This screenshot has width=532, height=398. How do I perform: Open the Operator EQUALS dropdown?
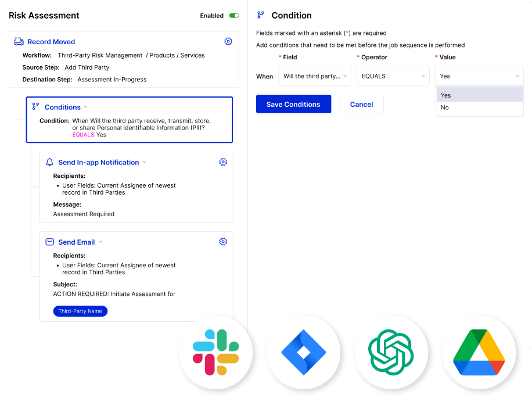[x=393, y=76]
